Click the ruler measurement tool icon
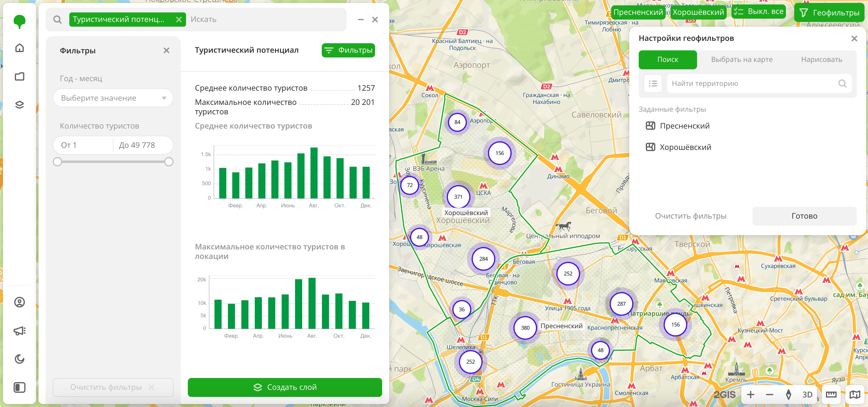This screenshot has height=407, width=868. (831, 395)
